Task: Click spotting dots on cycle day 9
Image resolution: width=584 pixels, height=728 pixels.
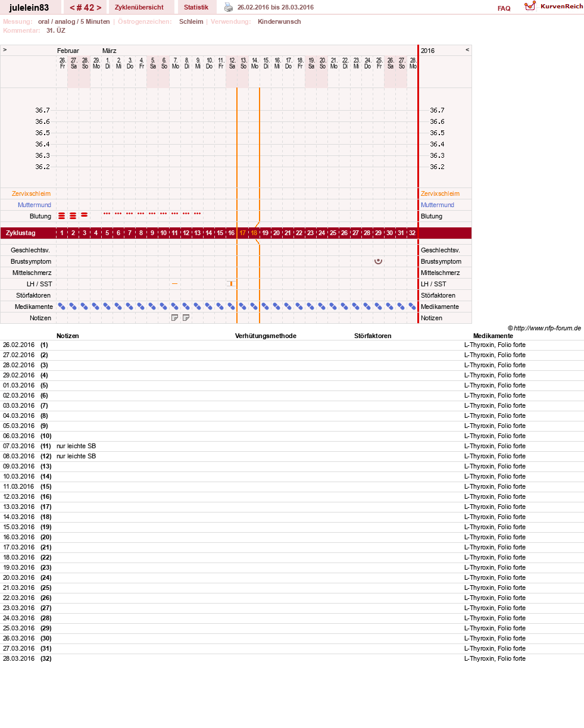Action: (x=152, y=213)
